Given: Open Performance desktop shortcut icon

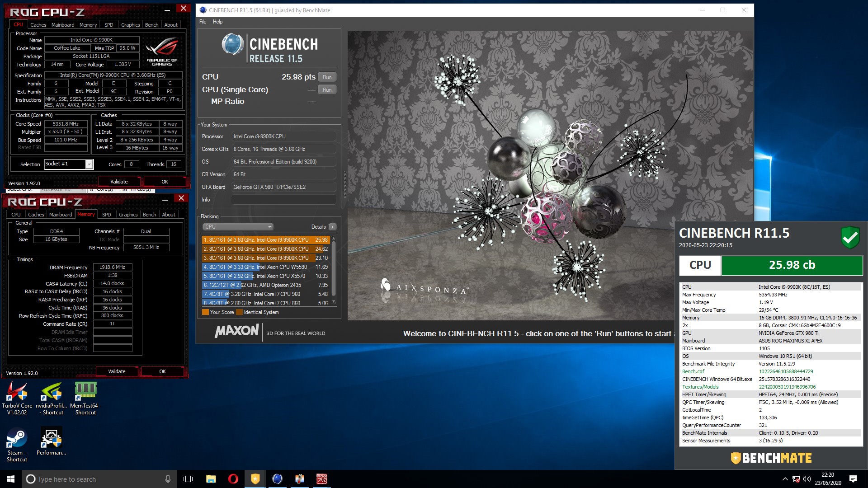Looking at the screenshot, I should tap(51, 442).
